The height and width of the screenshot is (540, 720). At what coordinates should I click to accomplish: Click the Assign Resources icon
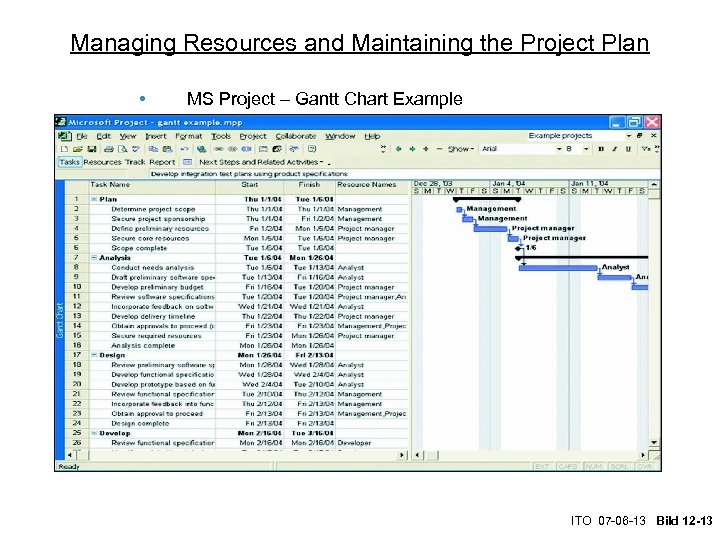(277, 149)
